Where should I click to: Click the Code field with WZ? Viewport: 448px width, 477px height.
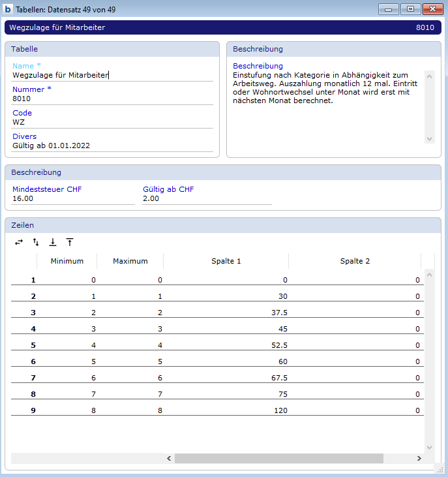(x=112, y=122)
